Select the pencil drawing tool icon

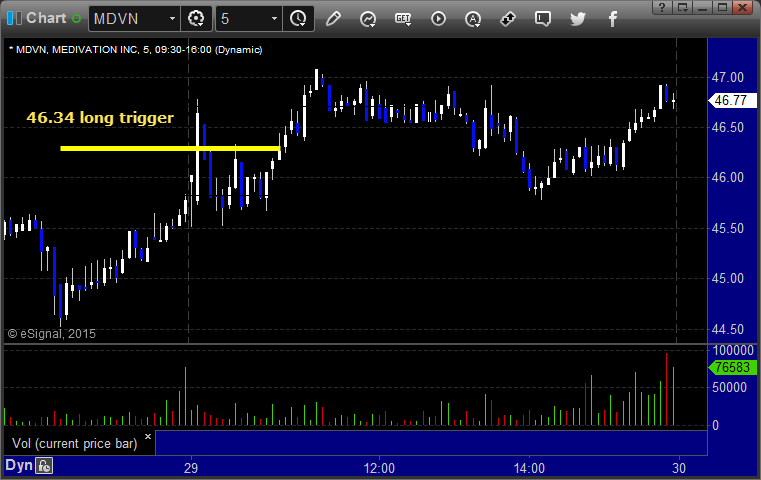[x=333, y=19]
